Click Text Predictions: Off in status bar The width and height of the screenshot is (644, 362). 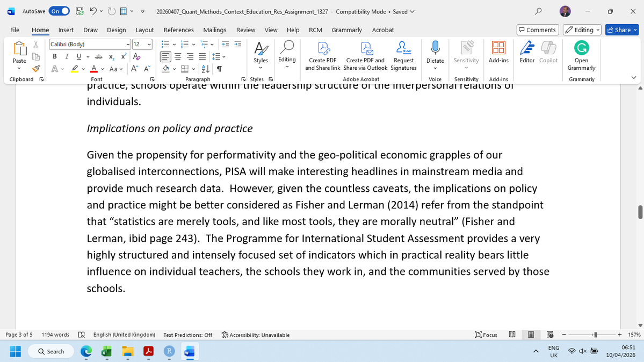pyautogui.click(x=187, y=335)
